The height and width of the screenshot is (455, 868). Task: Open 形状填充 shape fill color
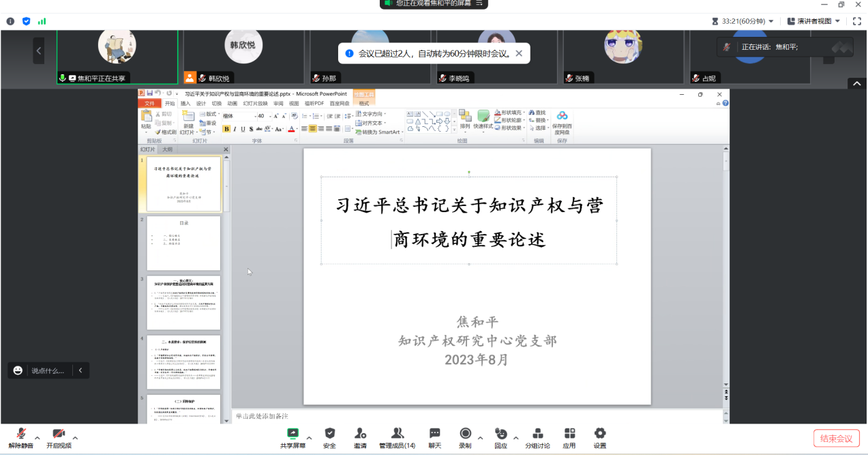(509, 113)
